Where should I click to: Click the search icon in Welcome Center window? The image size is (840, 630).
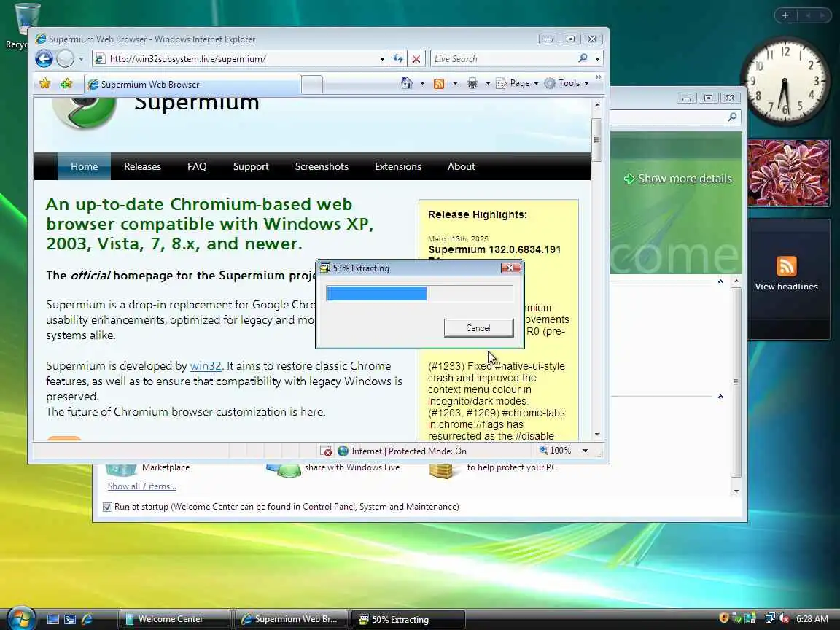[x=732, y=117]
